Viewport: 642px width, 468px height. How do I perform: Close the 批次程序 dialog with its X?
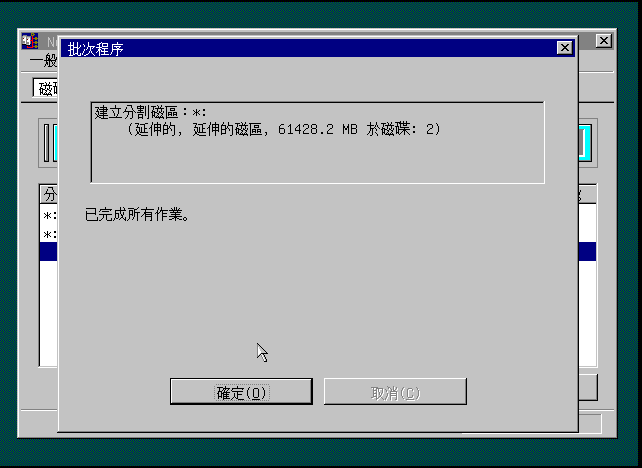tap(565, 48)
